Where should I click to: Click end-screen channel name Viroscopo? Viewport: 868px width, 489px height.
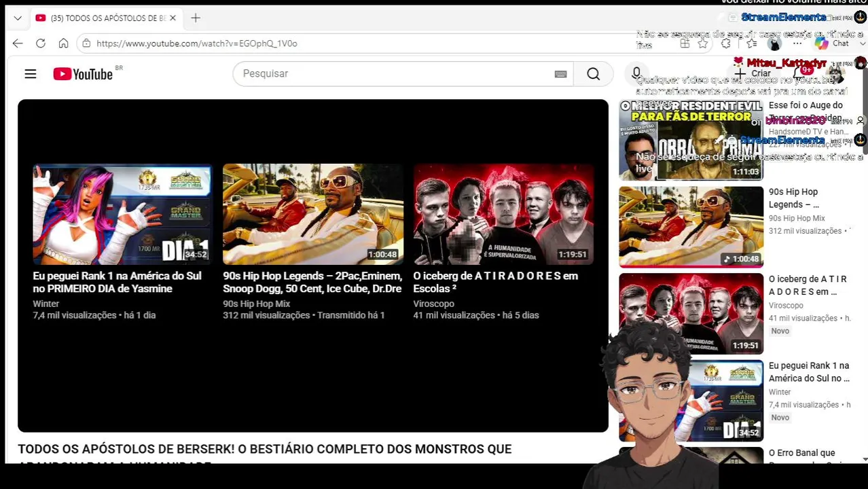coord(433,304)
